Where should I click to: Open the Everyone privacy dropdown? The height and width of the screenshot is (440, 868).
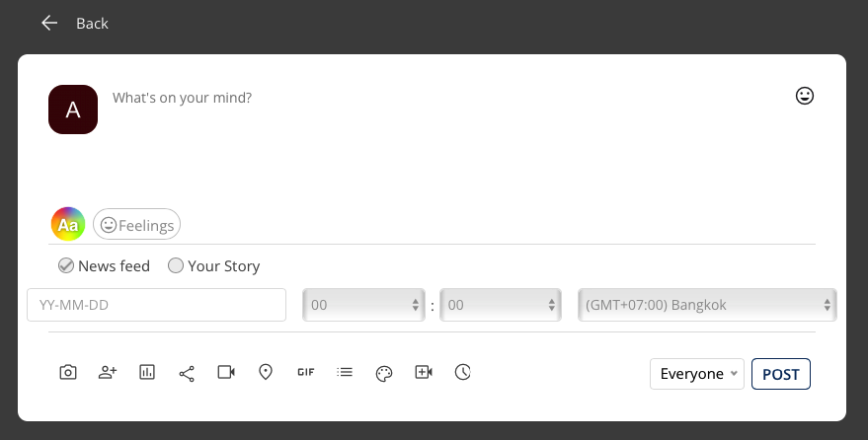tap(697, 374)
